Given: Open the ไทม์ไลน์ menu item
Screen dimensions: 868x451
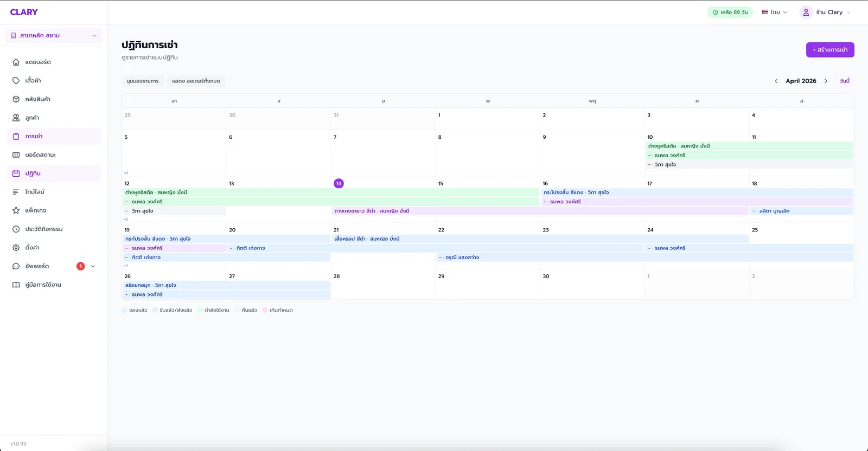Looking at the screenshot, I should coord(54,192).
